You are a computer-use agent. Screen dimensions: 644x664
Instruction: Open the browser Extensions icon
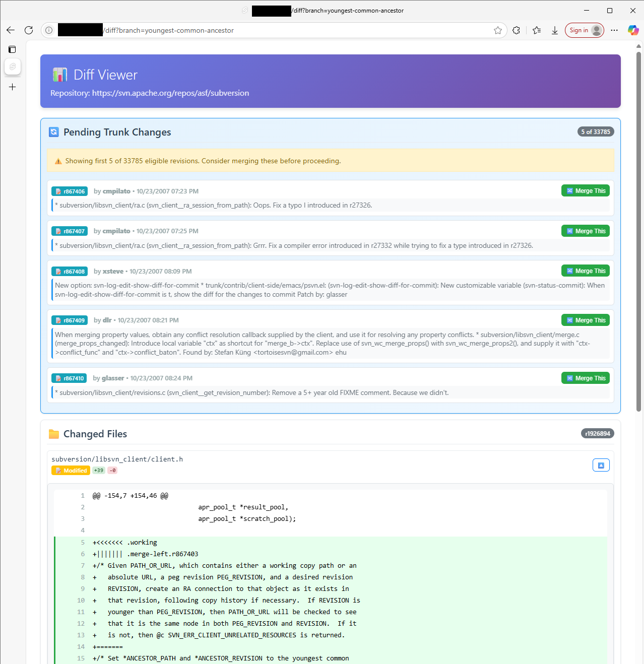pyautogui.click(x=516, y=30)
